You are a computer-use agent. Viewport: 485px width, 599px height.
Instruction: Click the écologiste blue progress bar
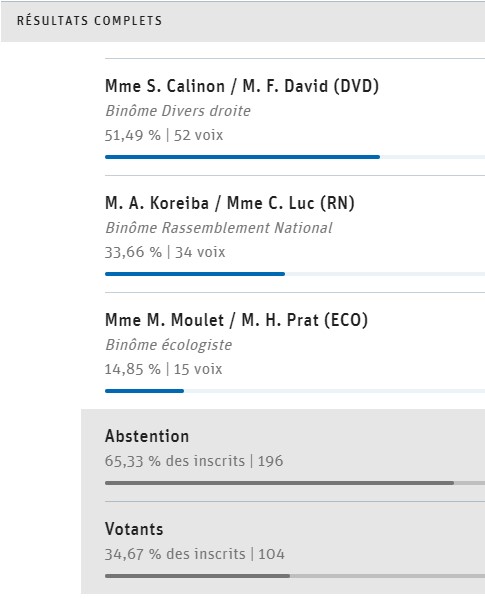144,391
